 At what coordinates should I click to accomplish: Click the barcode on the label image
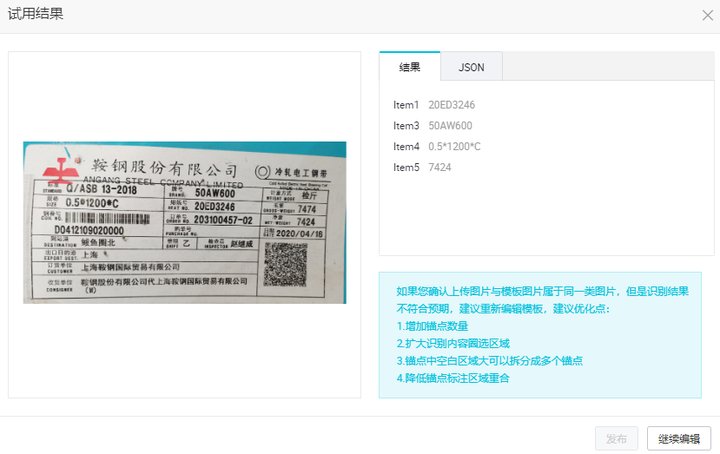click(107, 218)
